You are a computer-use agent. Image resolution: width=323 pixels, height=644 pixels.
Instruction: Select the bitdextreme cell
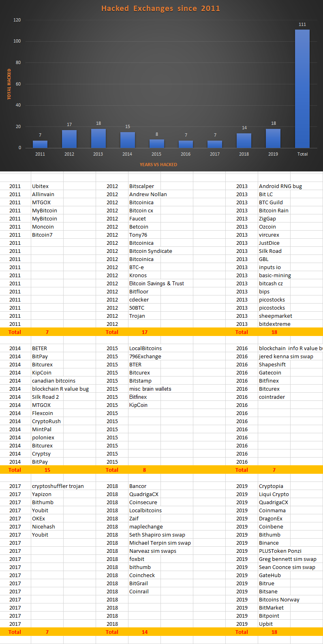click(x=275, y=324)
